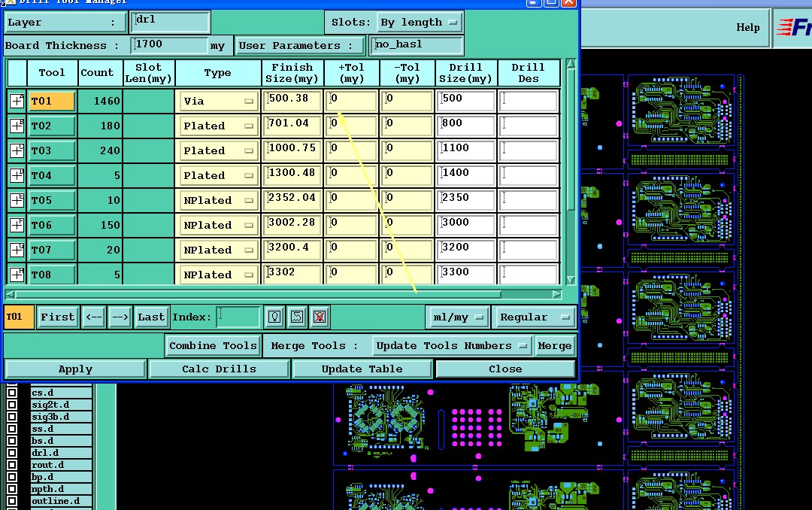The height and width of the screenshot is (510, 812).
Task: Click the horizontal scrollbar thumb under table
Action: coord(258,294)
